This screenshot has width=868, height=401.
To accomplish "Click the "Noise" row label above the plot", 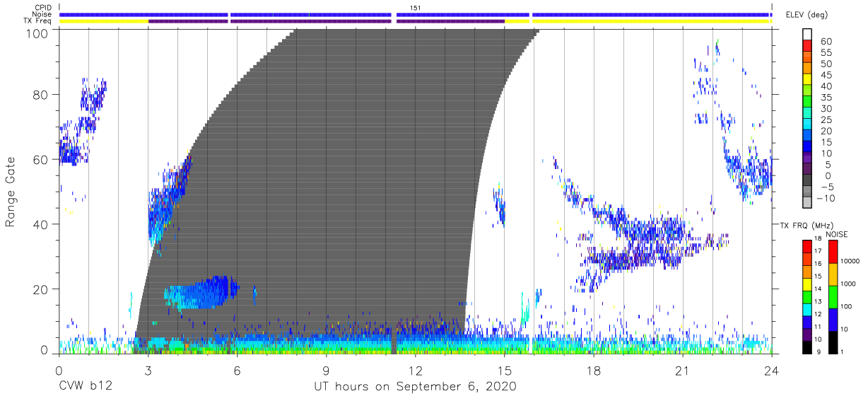I will 42,14.
